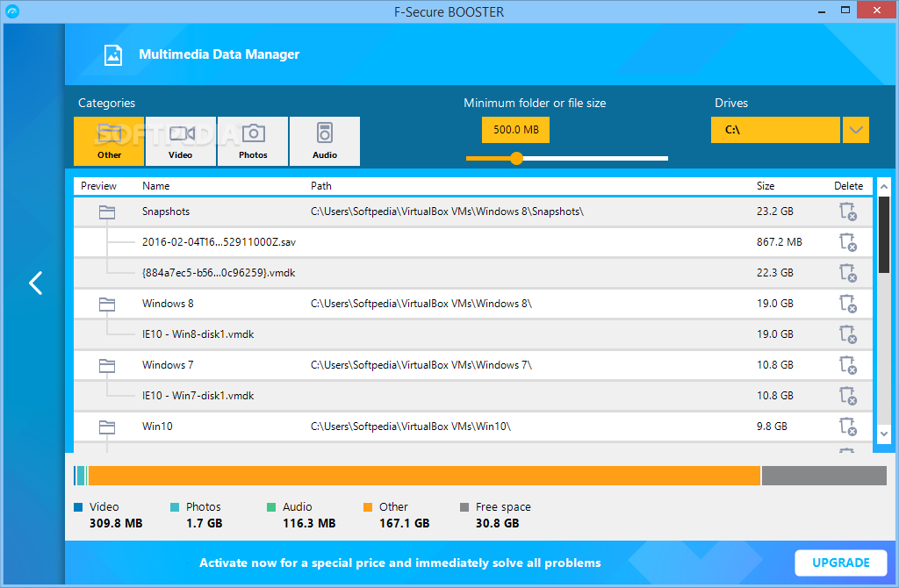Sort by the Size column header
This screenshot has width=899, height=588.
click(766, 186)
